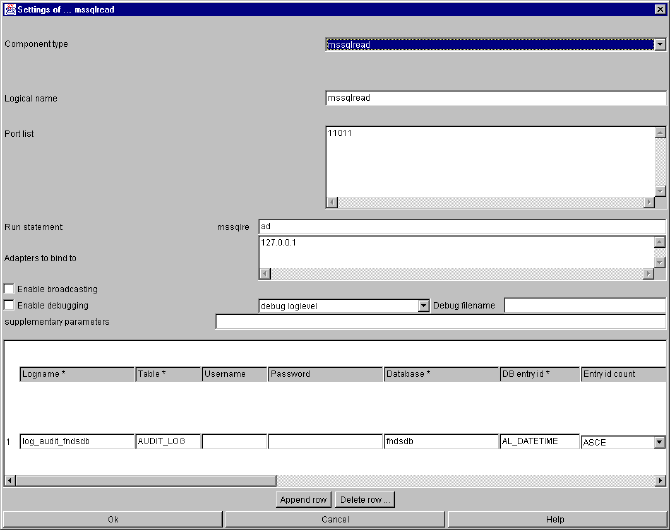The height and width of the screenshot is (530, 670).
Task: Click the supplementary parameters field
Action: point(441,322)
